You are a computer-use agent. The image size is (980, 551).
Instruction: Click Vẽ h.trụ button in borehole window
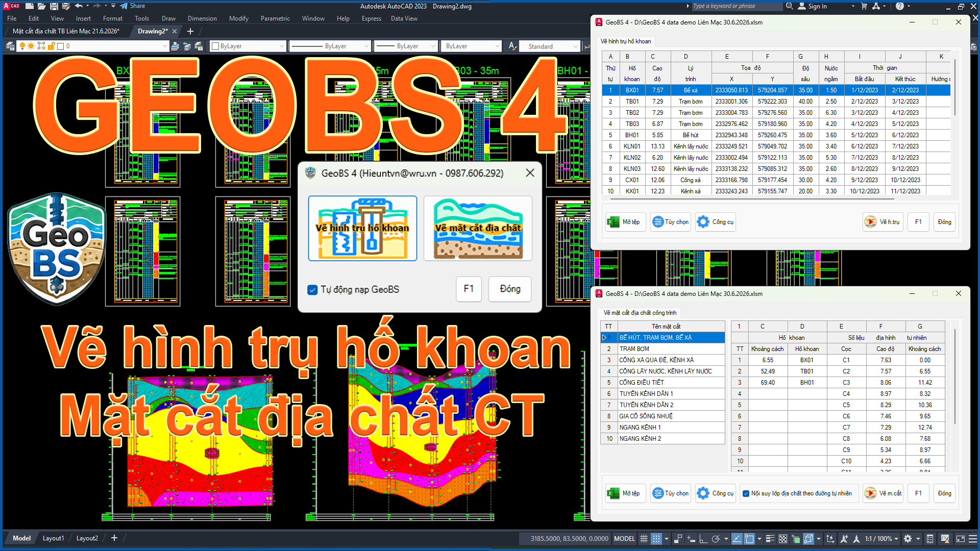tap(883, 222)
